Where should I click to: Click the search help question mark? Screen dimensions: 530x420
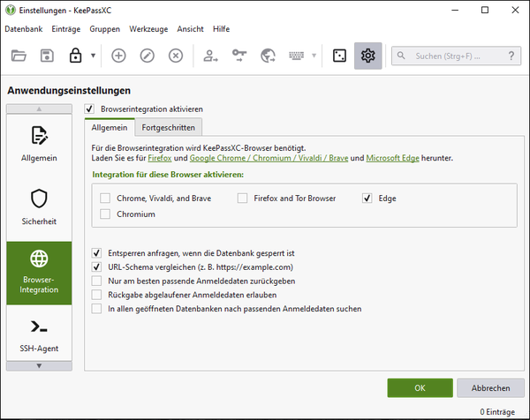pyautogui.click(x=511, y=56)
